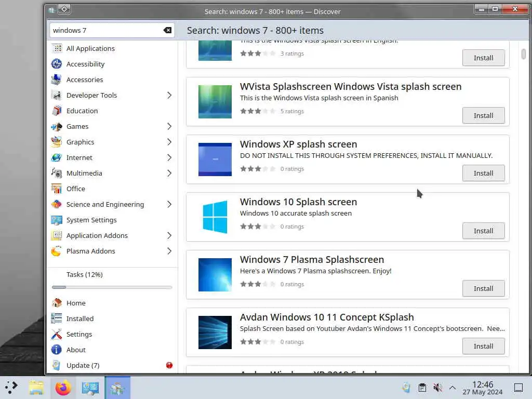Image resolution: width=532 pixels, height=399 pixels.
Task: Open the KDE application launcher
Action: [11, 388]
